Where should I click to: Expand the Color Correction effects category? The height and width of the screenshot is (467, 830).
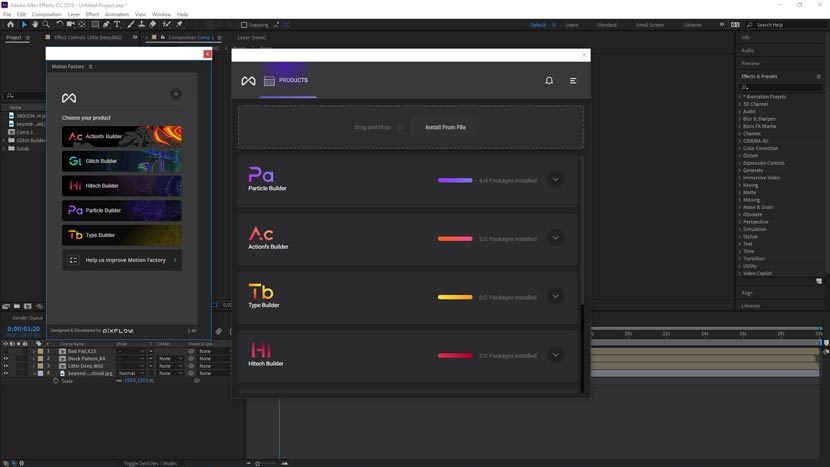pyautogui.click(x=740, y=148)
